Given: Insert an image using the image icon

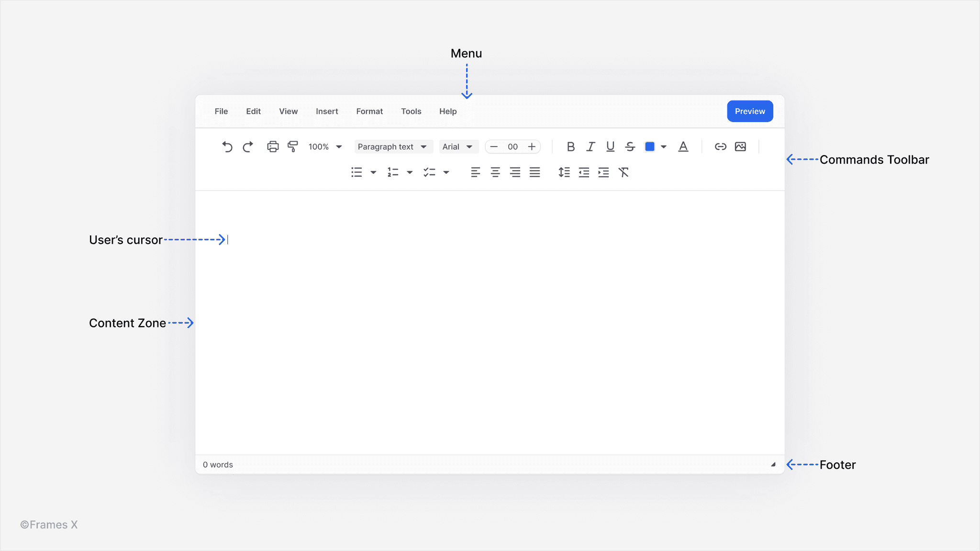Looking at the screenshot, I should (740, 146).
